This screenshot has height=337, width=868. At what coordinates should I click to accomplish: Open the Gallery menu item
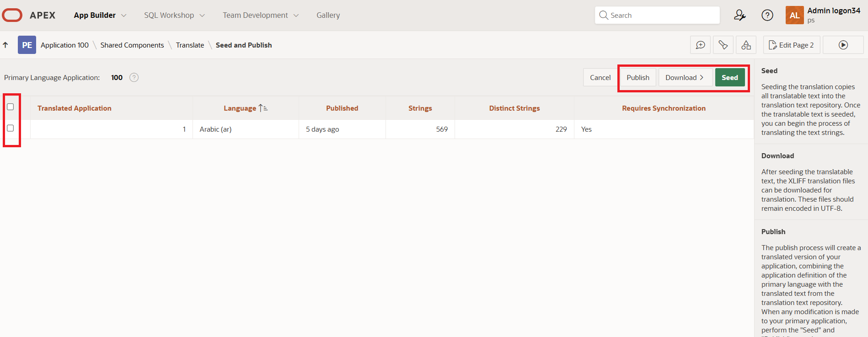pyautogui.click(x=328, y=15)
